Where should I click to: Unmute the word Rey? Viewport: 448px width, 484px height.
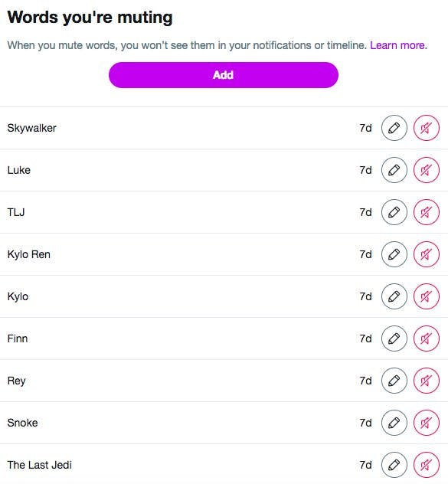coord(427,381)
